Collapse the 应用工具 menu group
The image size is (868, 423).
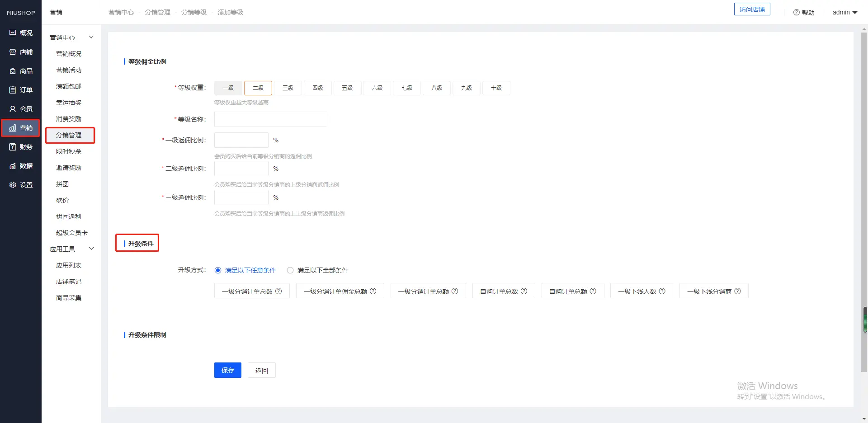(91, 249)
